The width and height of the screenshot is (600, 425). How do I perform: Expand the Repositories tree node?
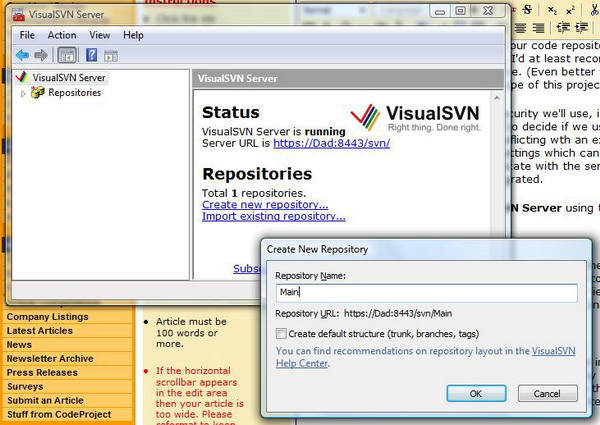23,93
